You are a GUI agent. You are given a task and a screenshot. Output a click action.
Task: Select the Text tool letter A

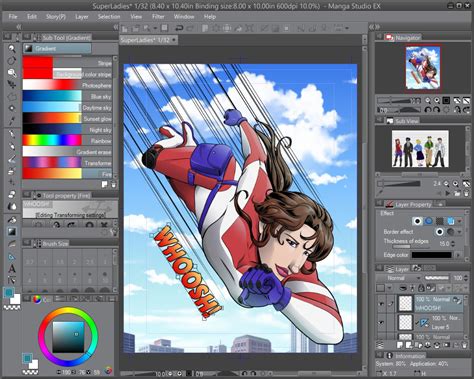pos(12,268)
